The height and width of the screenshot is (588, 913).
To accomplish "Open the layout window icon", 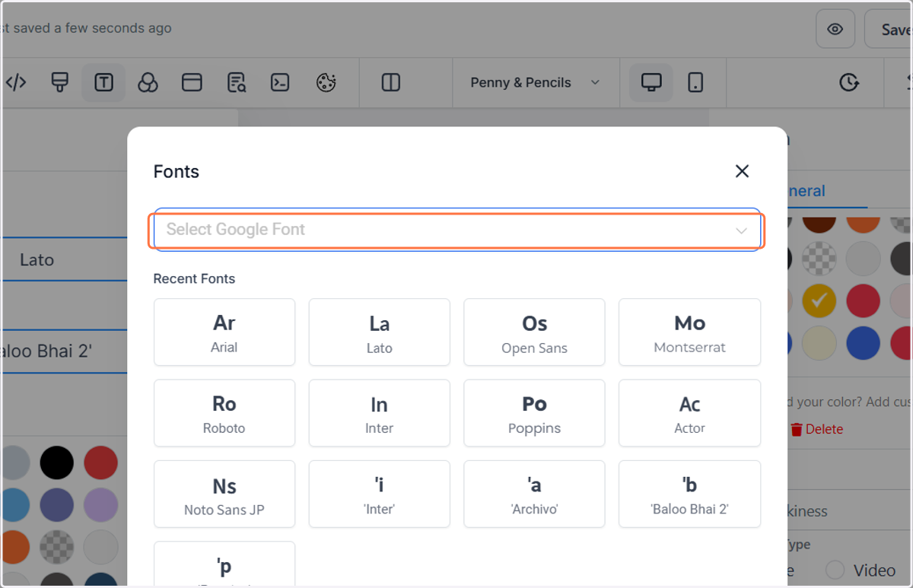I will (192, 82).
